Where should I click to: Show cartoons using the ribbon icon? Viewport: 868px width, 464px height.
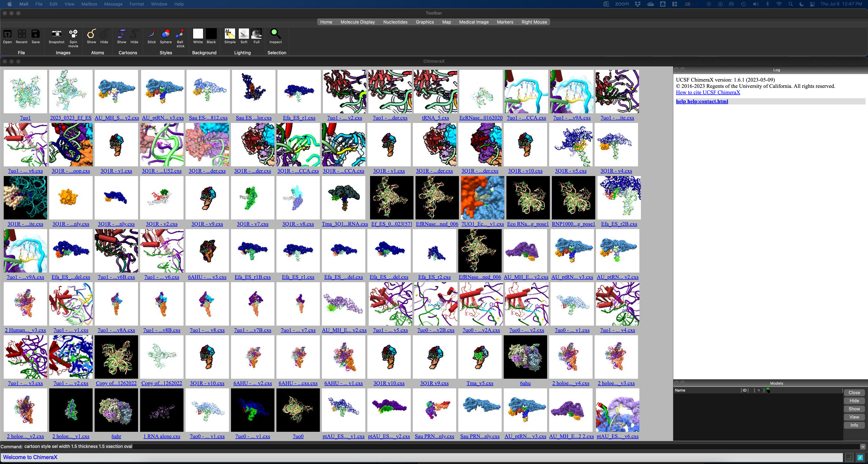coord(122,34)
